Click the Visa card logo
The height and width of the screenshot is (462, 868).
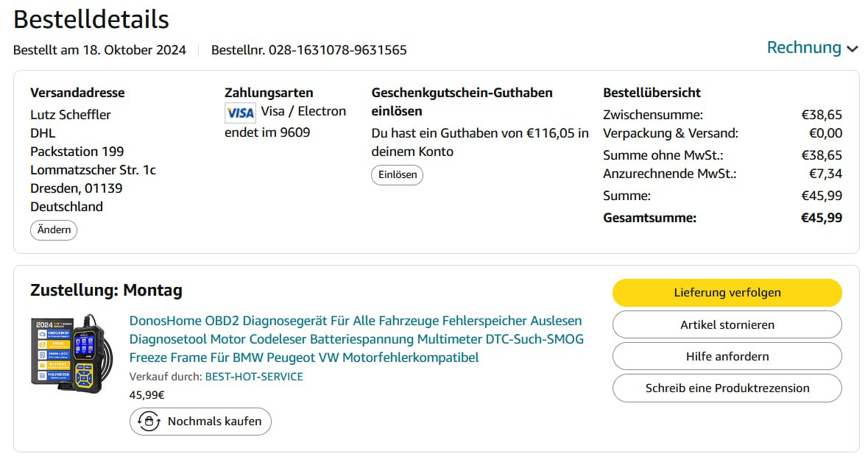(240, 113)
